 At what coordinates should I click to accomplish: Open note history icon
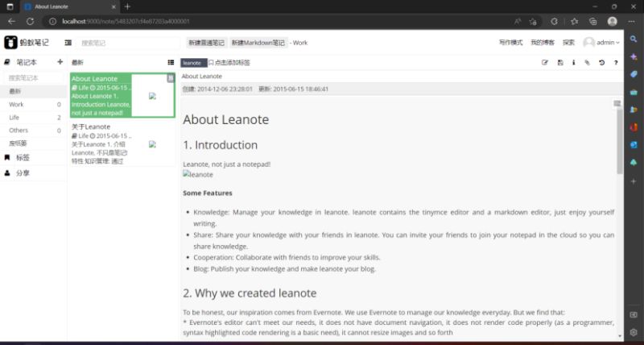[601, 63]
